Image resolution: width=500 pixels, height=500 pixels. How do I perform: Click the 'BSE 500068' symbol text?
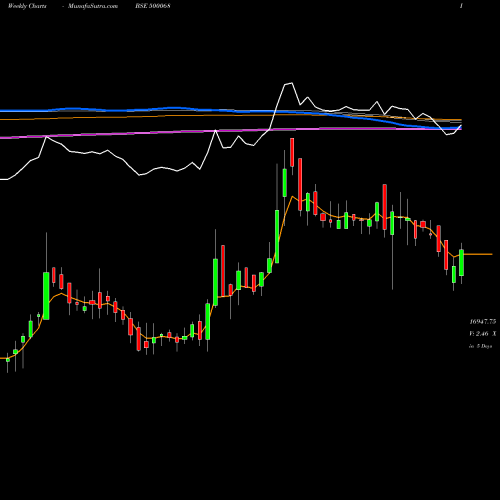[153, 6]
